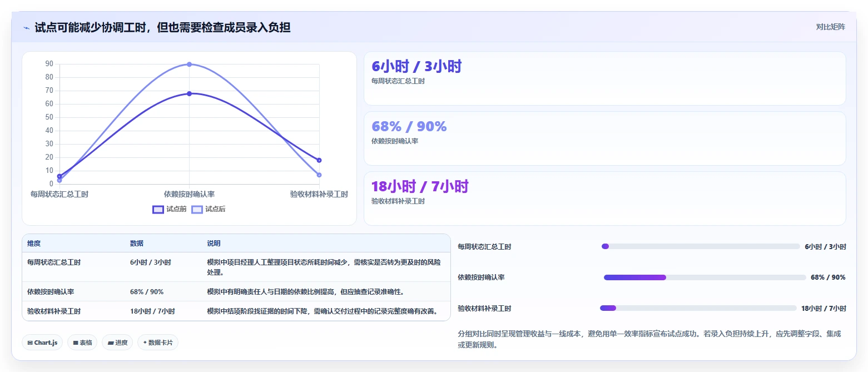This screenshot has height=372, width=868.
Task: Open the 18小时 / 7小时 data card
Action: click(x=604, y=199)
